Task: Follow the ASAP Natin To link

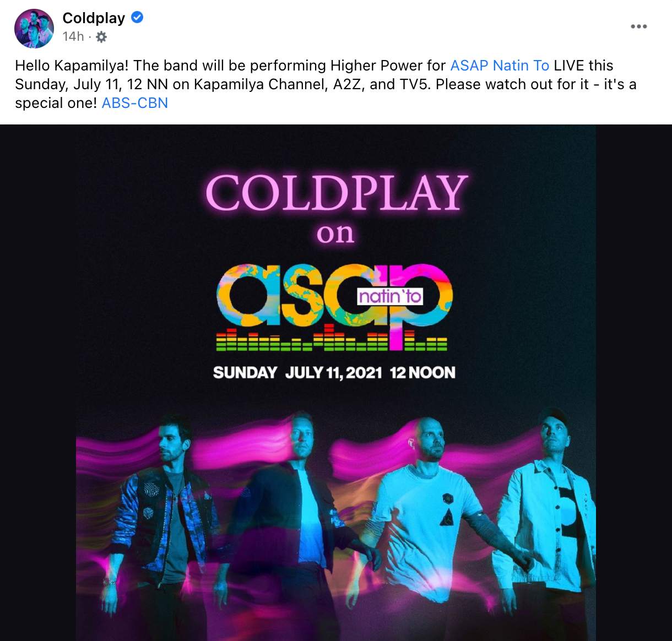Action: click(500, 66)
